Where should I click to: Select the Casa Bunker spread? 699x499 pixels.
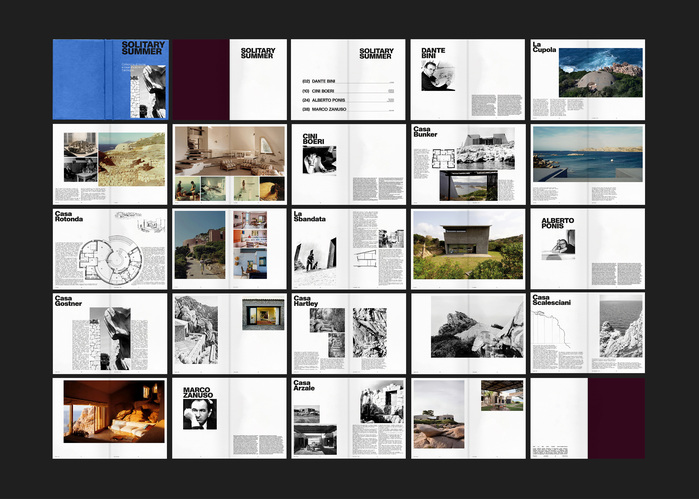467,164
